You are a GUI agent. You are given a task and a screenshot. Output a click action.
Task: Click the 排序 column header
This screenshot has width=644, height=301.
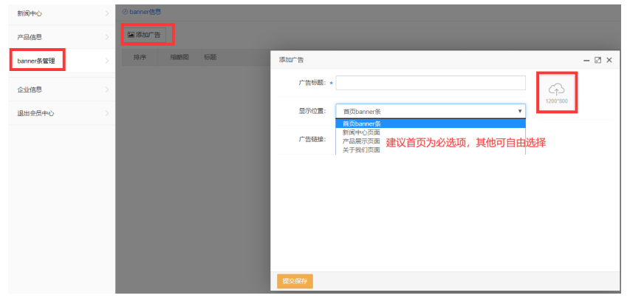[140, 57]
